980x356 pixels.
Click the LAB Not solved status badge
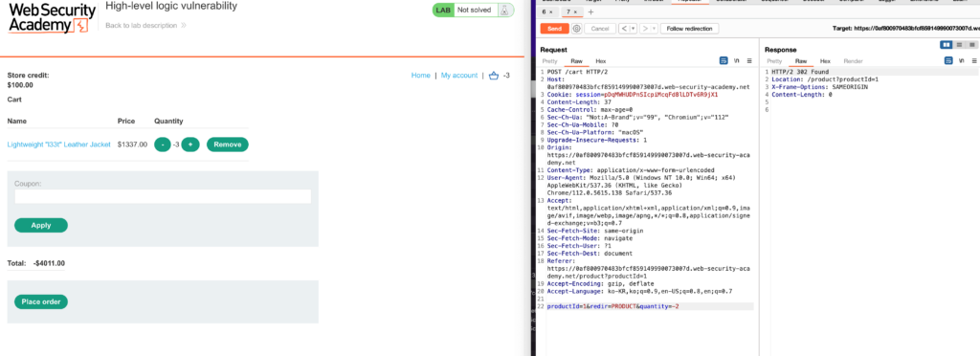tap(473, 10)
